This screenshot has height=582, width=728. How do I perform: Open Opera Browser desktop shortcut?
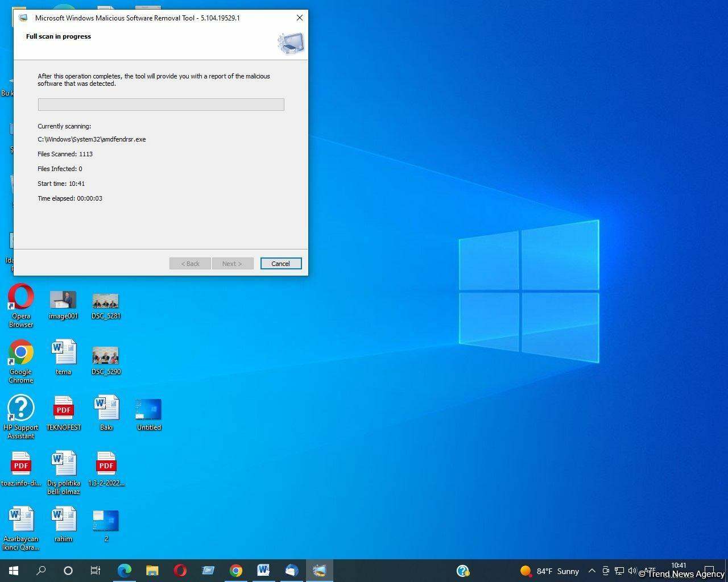21,306
